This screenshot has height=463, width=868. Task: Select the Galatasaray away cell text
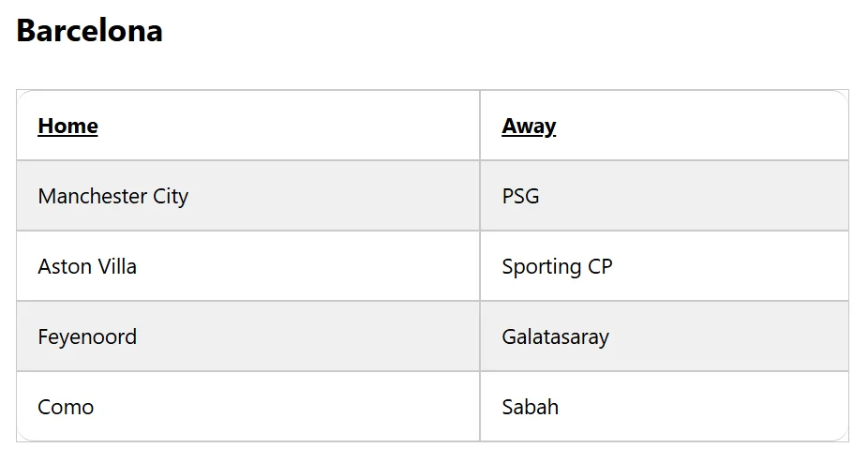pyautogui.click(x=555, y=337)
